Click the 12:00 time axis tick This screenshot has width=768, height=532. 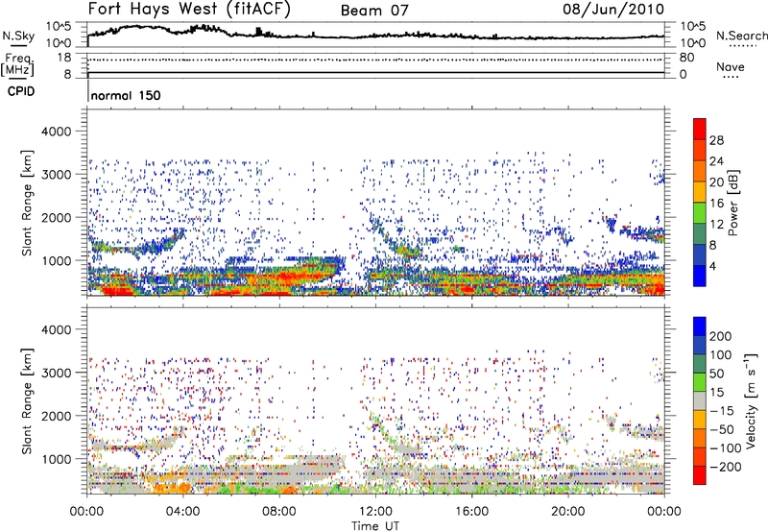point(375,512)
